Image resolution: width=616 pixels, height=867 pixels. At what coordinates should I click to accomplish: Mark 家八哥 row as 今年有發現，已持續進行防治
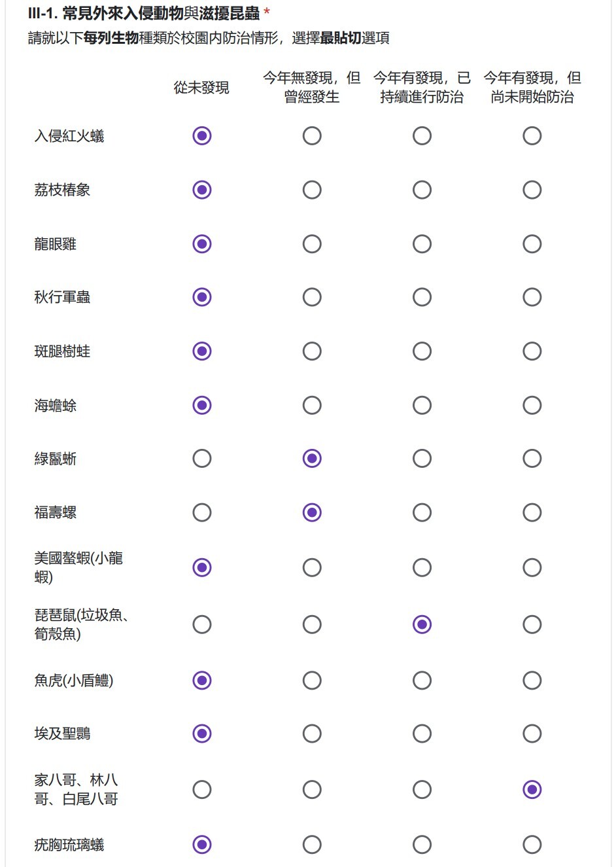coord(422,790)
